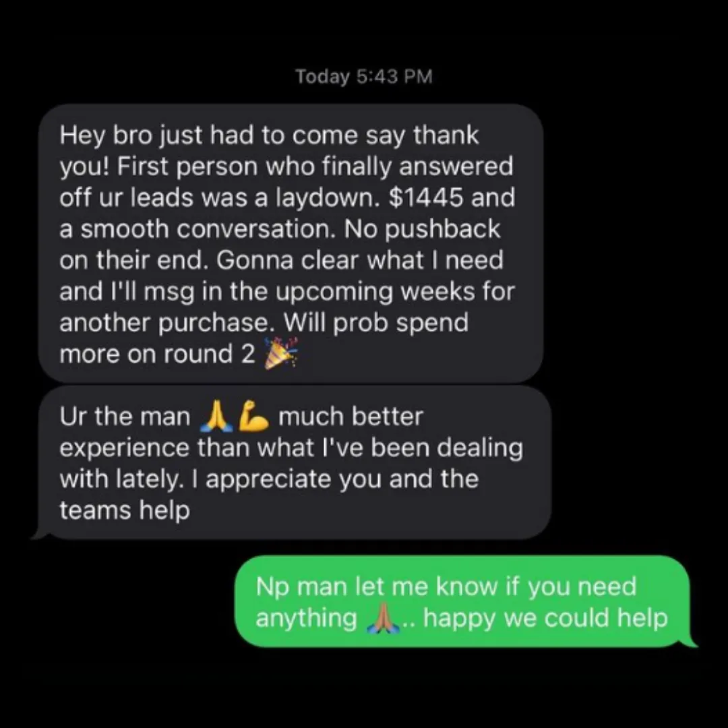Click 'teams help' text in gray bubble
Image resolution: width=728 pixels, height=728 pixels.
pos(125,511)
